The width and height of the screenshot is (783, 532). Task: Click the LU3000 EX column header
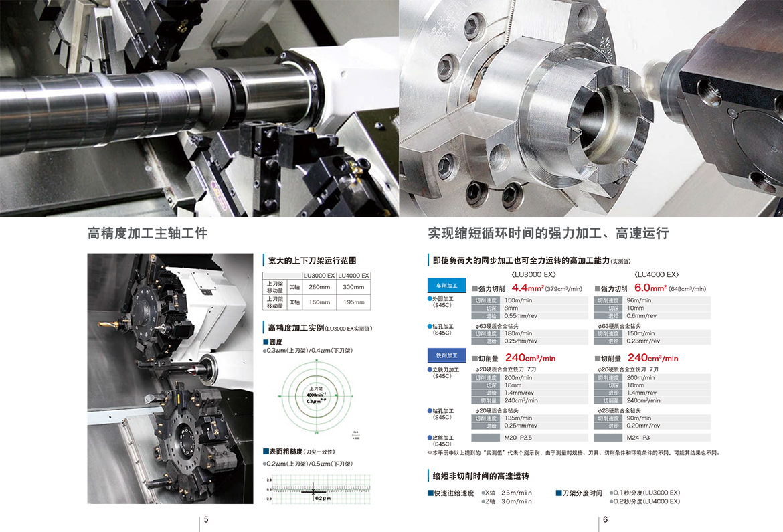319,276
